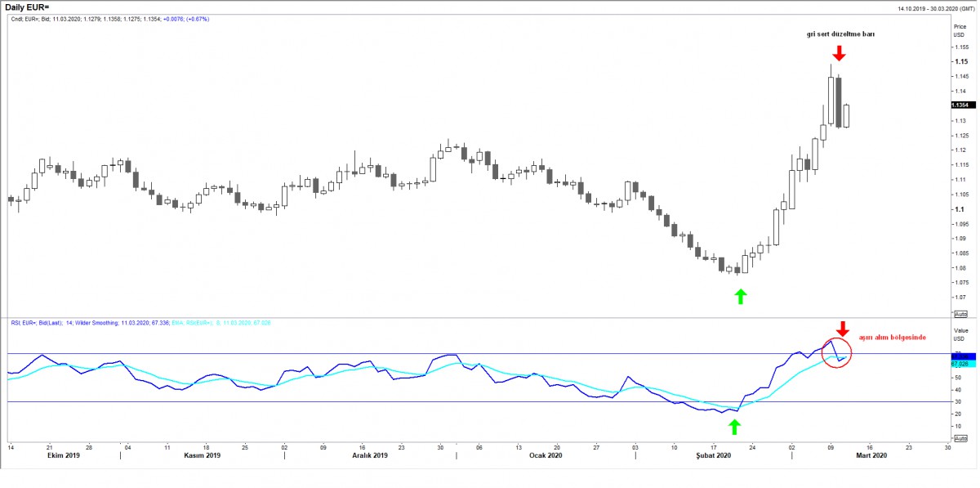Click the green arrow below the price low

point(740,297)
